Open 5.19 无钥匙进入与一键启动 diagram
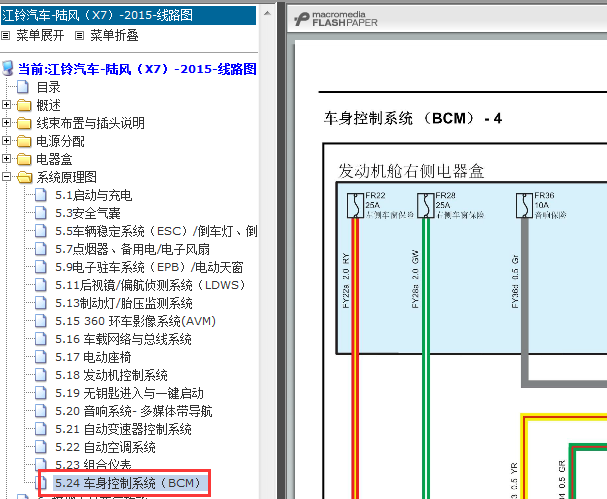The height and width of the screenshot is (499, 607). tap(129, 393)
